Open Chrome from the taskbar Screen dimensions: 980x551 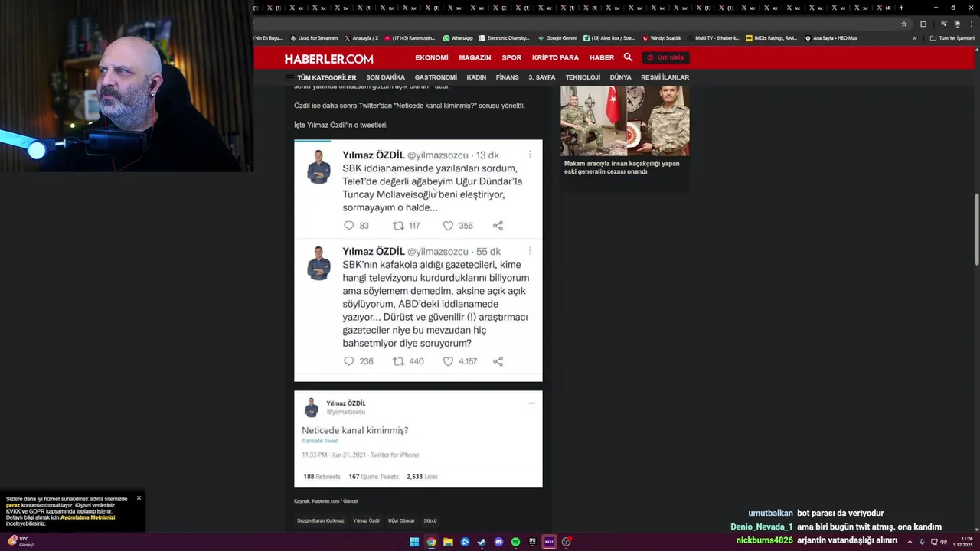(431, 542)
